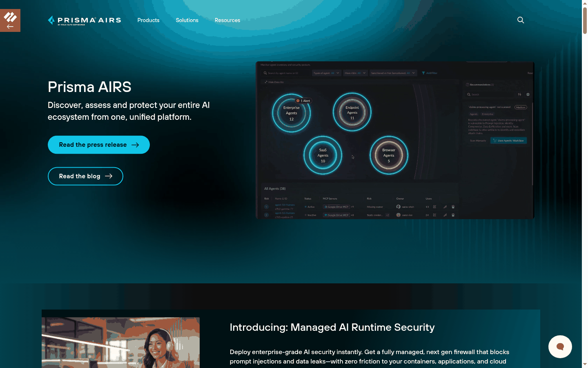Open the Resources menu
Screen dimensions: 588x368
coord(227,20)
